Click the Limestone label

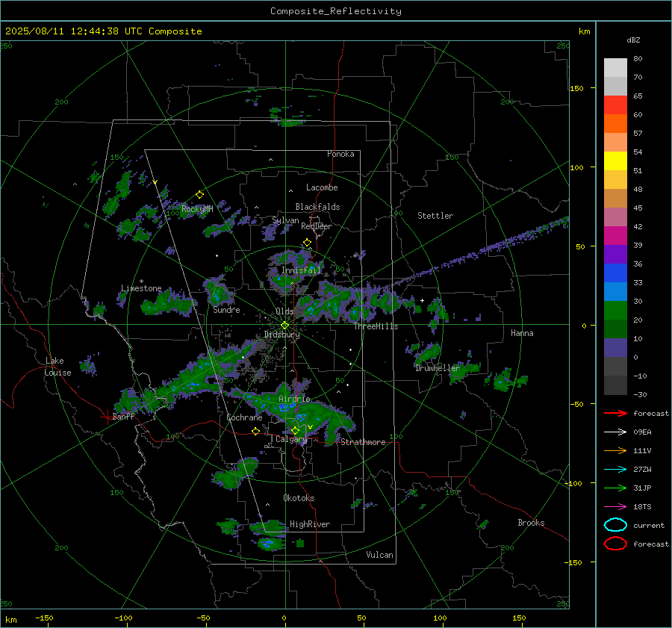tap(141, 288)
